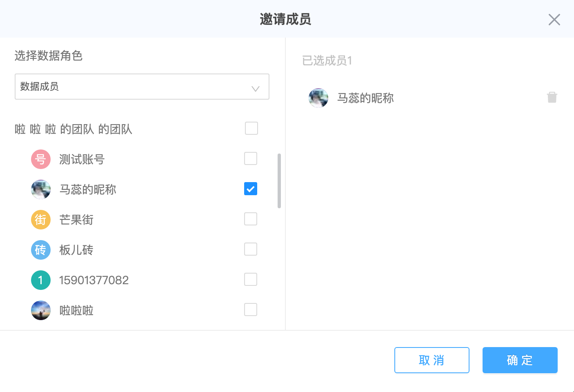Uncheck the 马蕊的昵称 checkbox
Screen dimensions: 574x392
coord(251,189)
